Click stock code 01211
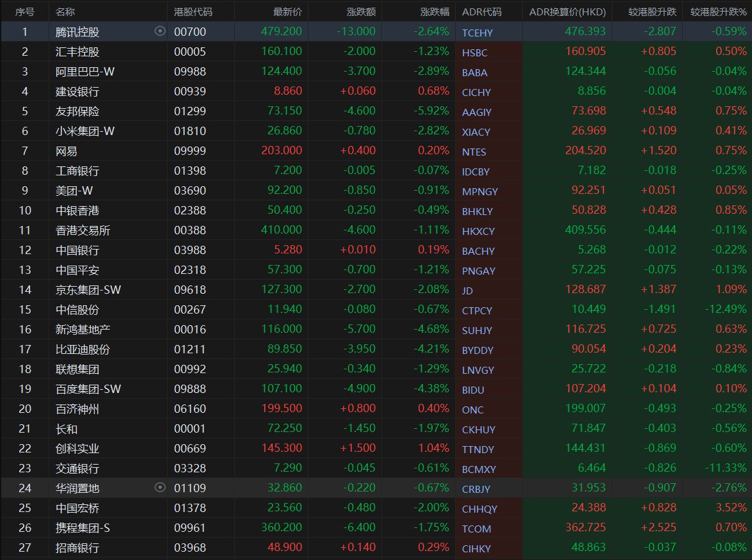752x560 pixels. click(x=190, y=349)
